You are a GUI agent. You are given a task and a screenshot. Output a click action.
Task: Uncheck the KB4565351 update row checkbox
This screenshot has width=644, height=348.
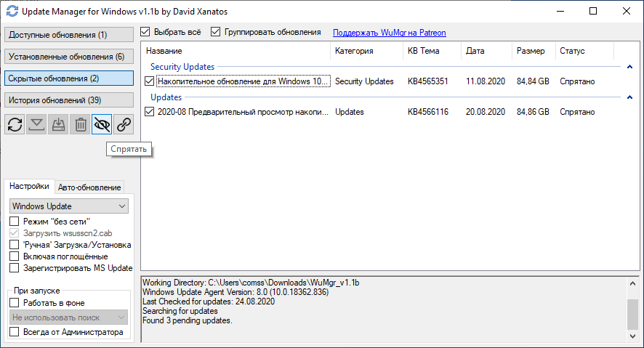(150, 81)
